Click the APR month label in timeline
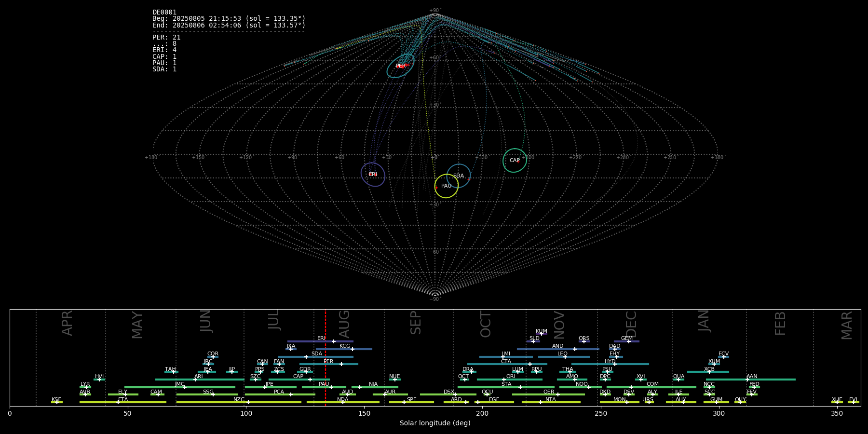The image size is (868, 434). (67, 323)
